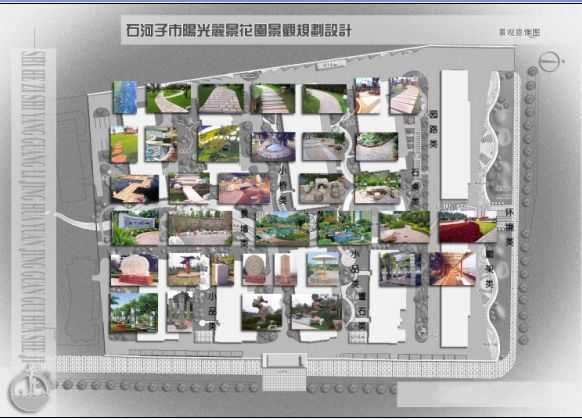Screen dimensions: 582x419
Task: Open the red bench on lawn photo
Action: click(468, 227)
